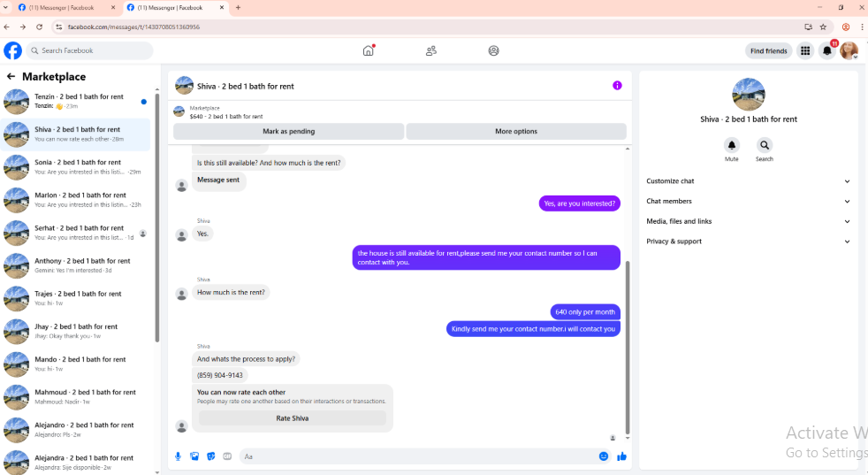Bookmark this page with the star icon
The width and height of the screenshot is (868, 475).
[823, 27]
